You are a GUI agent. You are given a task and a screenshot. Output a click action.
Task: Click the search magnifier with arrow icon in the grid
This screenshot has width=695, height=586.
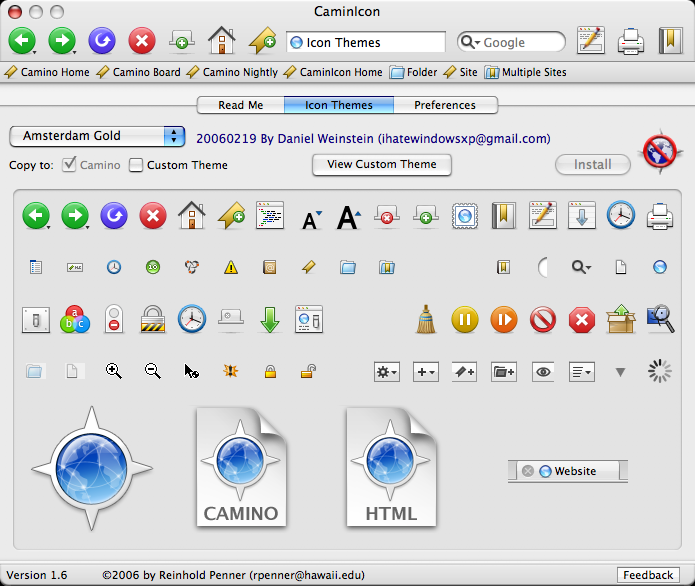pos(581,267)
